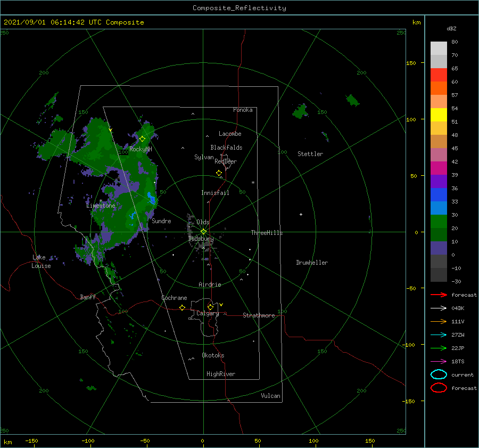The image size is (479, 448).
Task: Click the HighRiver label
Action: [x=221, y=374]
